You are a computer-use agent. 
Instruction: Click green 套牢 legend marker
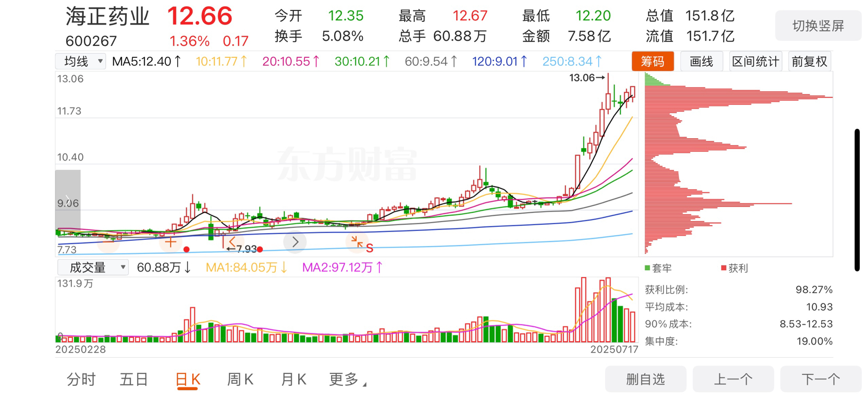(647, 268)
